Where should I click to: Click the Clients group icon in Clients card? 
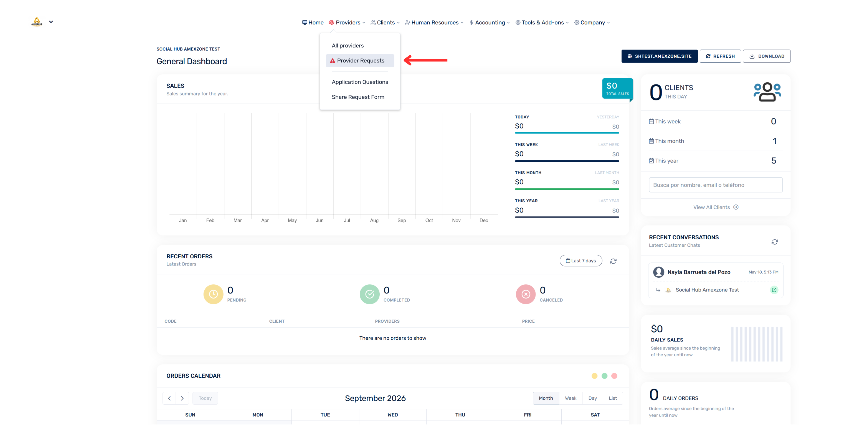pyautogui.click(x=767, y=92)
